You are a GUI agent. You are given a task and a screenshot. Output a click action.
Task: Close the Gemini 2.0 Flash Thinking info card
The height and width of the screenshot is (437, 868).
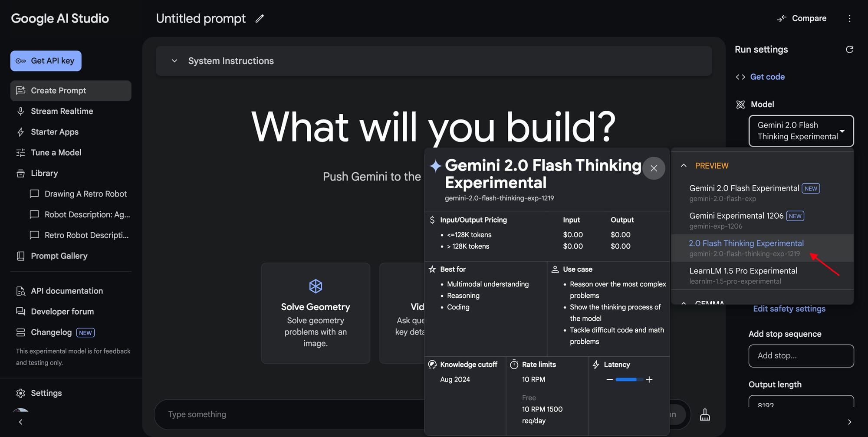click(x=654, y=168)
